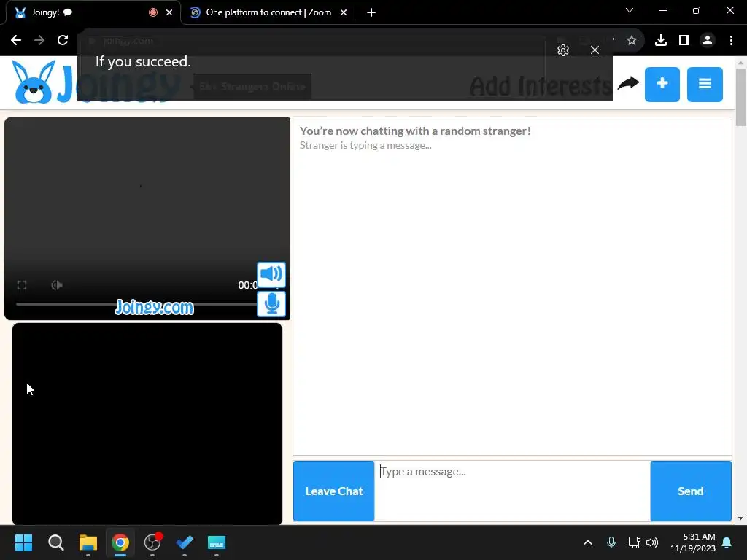The width and height of the screenshot is (747, 560).
Task: Toggle stranger video speaker sound
Action: pyautogui.click(x=271, y=274)
